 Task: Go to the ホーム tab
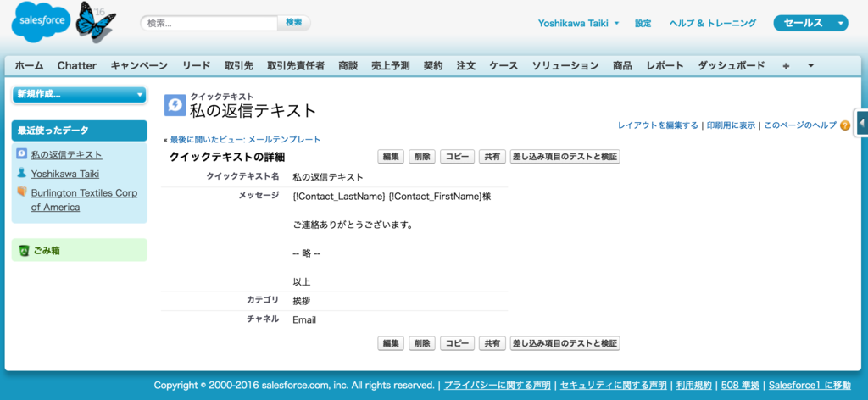point(29,66)
